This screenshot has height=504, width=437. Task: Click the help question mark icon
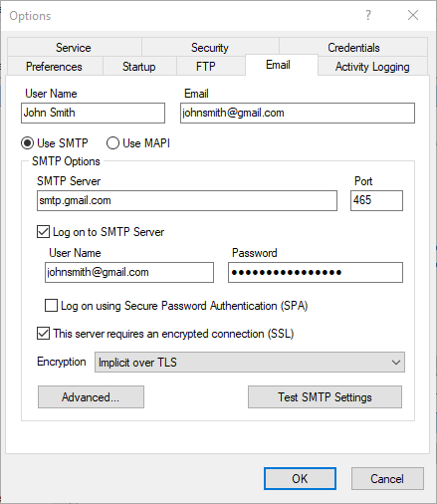tap(368, 15)
